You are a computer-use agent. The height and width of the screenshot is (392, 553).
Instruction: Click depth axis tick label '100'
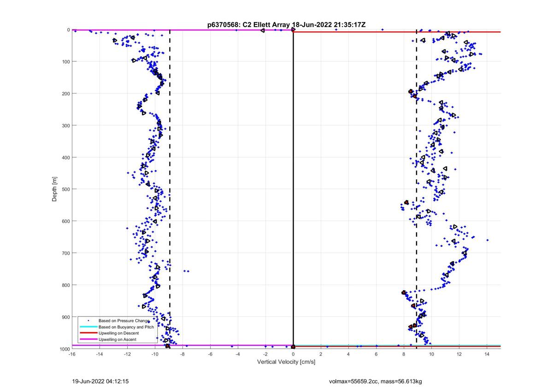[65, 62]
